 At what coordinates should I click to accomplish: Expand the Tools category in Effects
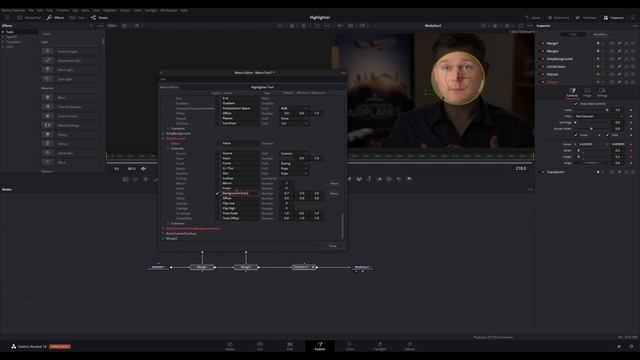coord(3,32)
